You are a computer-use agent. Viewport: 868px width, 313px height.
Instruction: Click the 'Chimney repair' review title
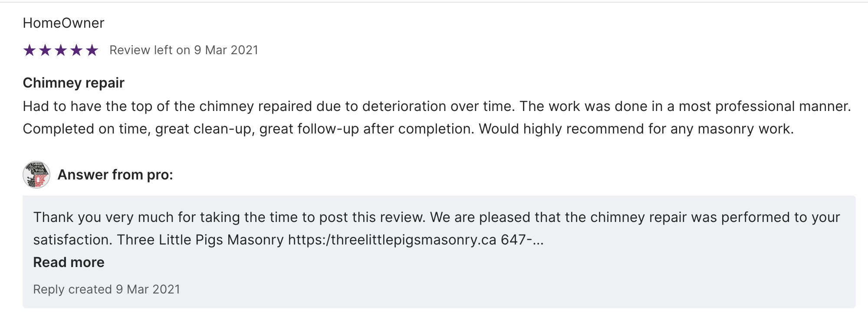click(x=73, y=83)
